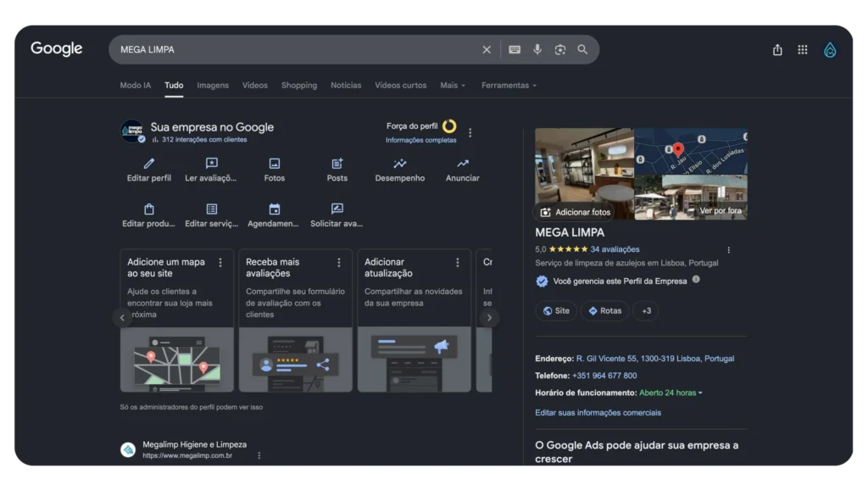
Task: Expand the +3 more actions chip
Action: [x=646, y=310]
